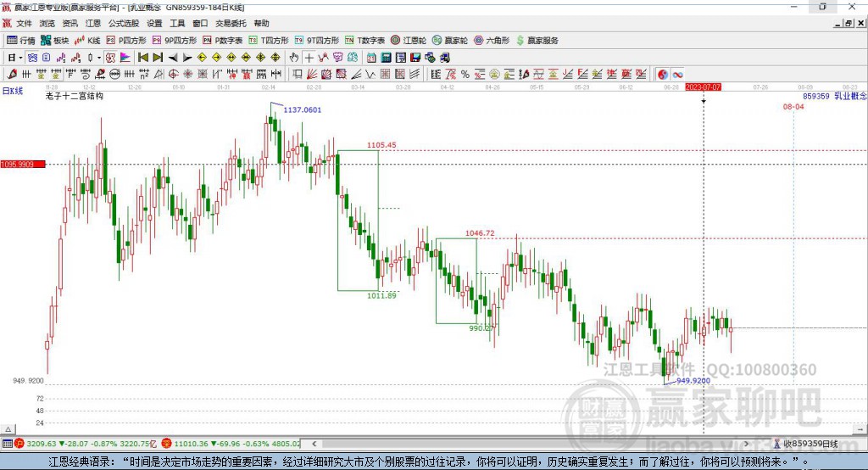Select the percent retracement tool
The image size is (868, 470).
[x=465, y=75]
